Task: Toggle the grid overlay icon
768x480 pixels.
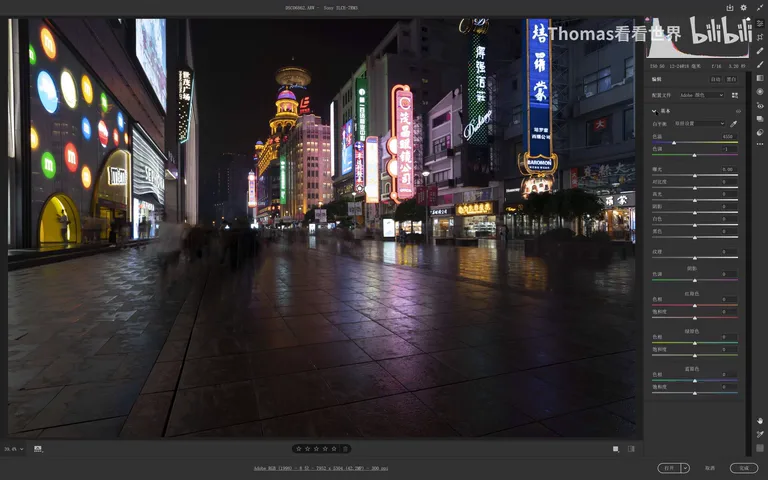Action: (x=760, y=448)
